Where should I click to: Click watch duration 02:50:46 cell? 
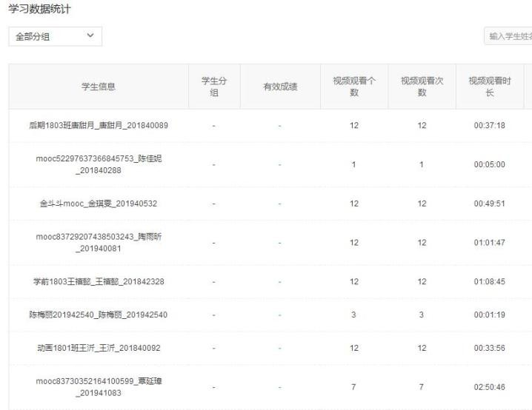489,386
